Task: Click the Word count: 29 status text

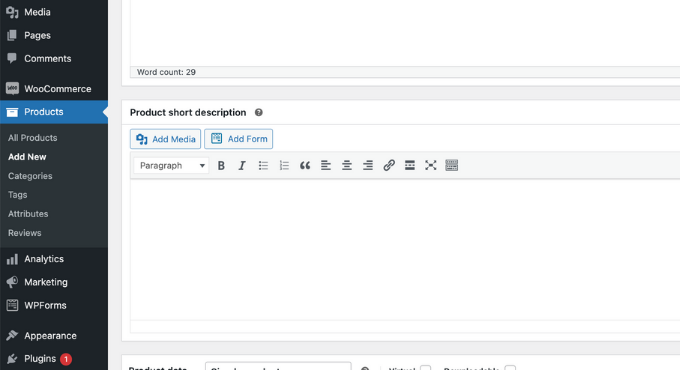Action: click(166, 72)
